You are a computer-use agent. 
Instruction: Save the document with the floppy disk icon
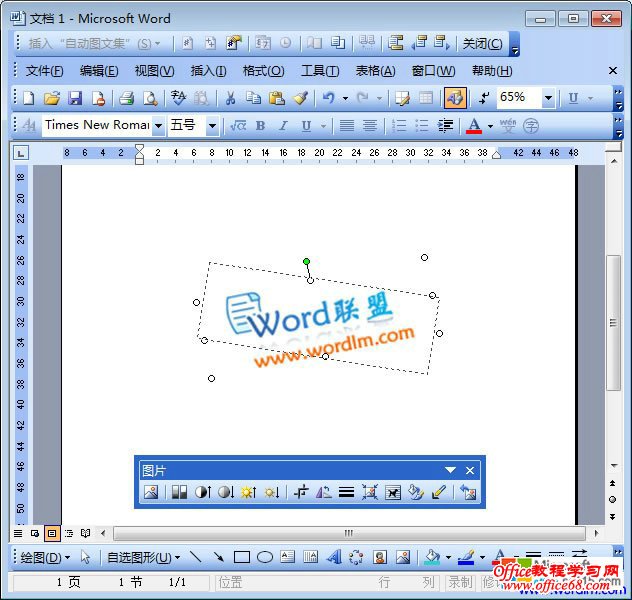(75, 98)
